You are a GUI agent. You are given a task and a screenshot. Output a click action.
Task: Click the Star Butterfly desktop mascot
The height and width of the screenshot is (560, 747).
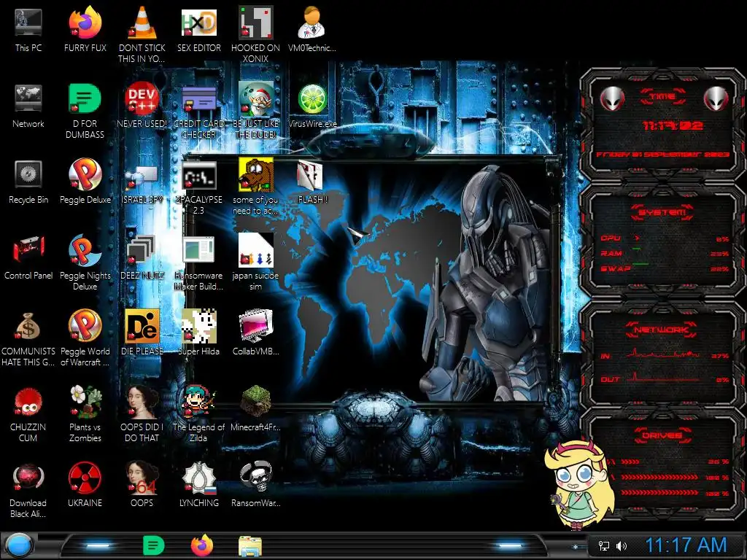[x=580, y=484]
